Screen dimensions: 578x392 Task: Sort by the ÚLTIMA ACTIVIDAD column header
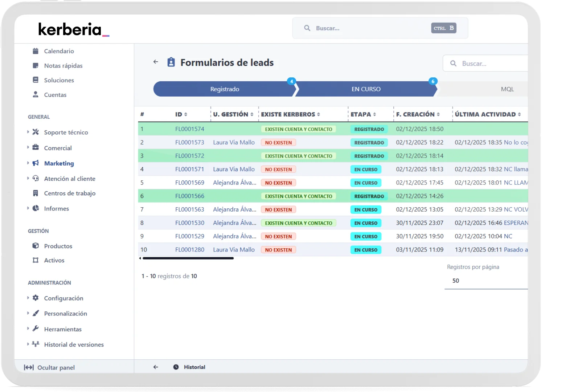tap(488, 114)
